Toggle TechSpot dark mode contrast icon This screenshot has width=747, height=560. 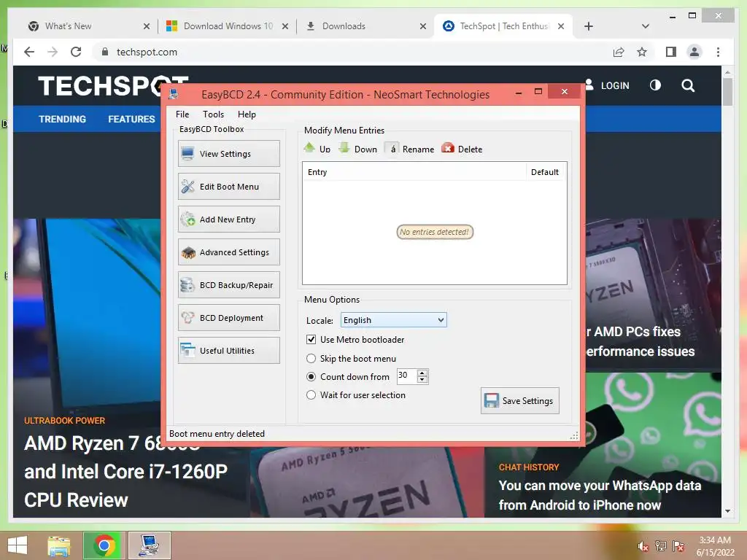tap(655, 85)
